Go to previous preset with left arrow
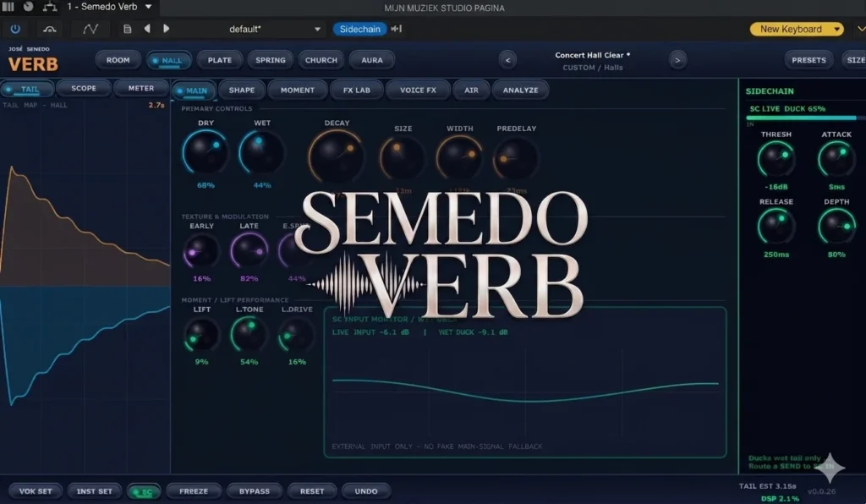866x504 pixels. pos(147,28)
